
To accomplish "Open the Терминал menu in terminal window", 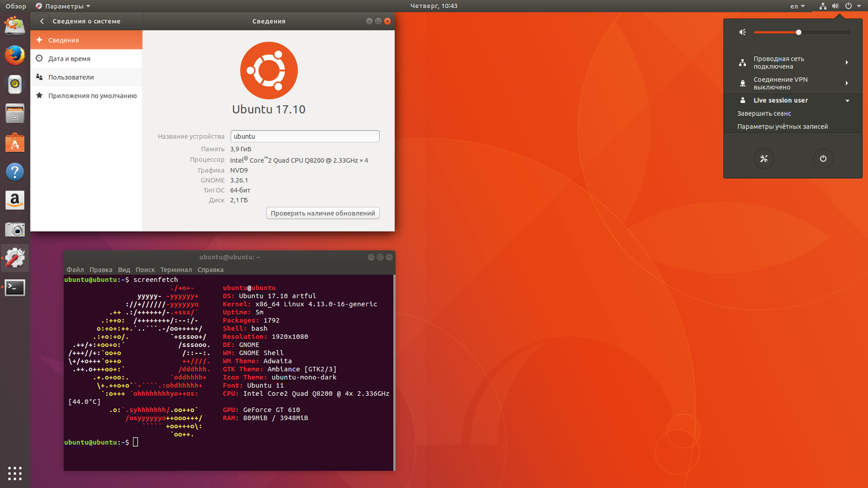I will [177, 269].
